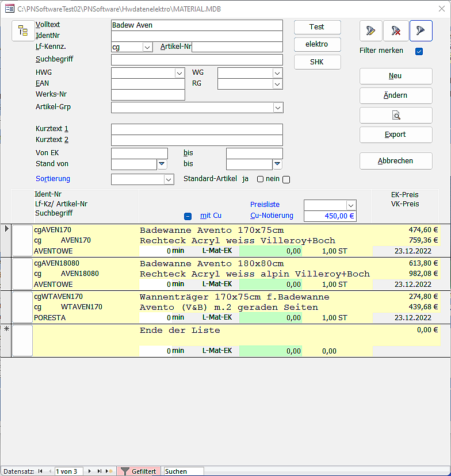Jump to the last record in navigator
The height and width of the screenshot is (476, 451).
[100, 471]
